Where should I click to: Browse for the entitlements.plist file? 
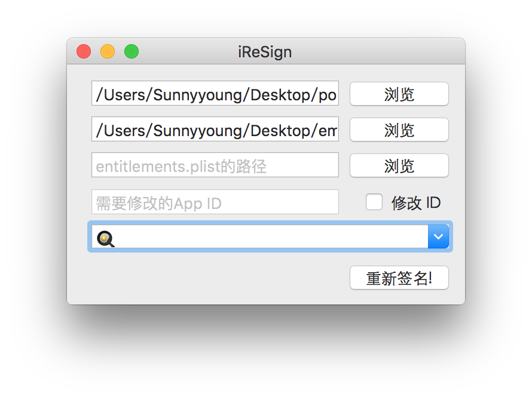[399, 166]
